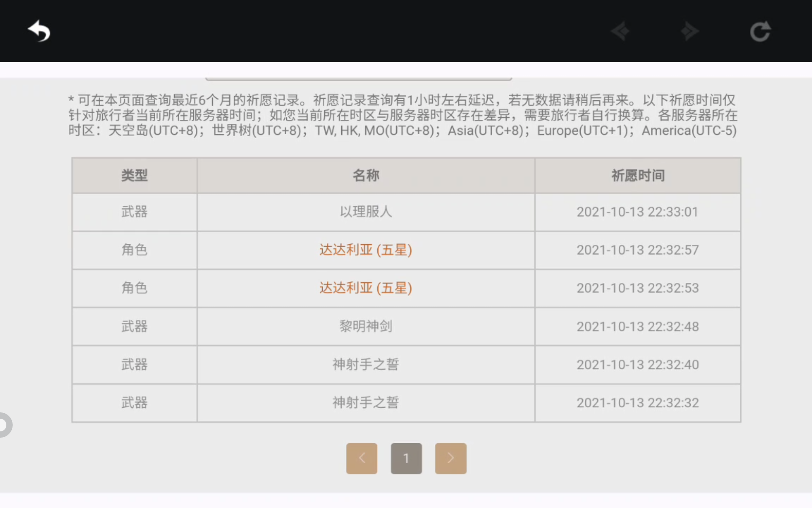This screenshot has width=812, height=508.
Task: Click the 祈愿时间 column header
Action: [x=638, y=175]
